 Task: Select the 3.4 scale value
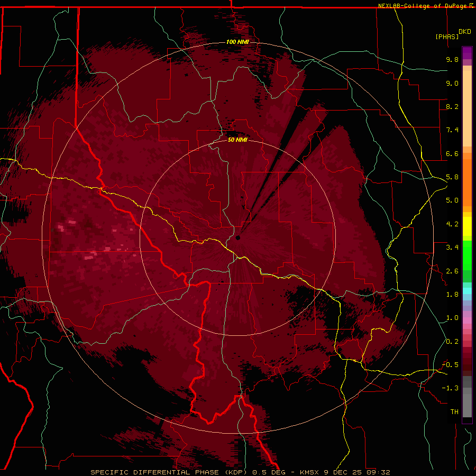[x=452, y=248]
